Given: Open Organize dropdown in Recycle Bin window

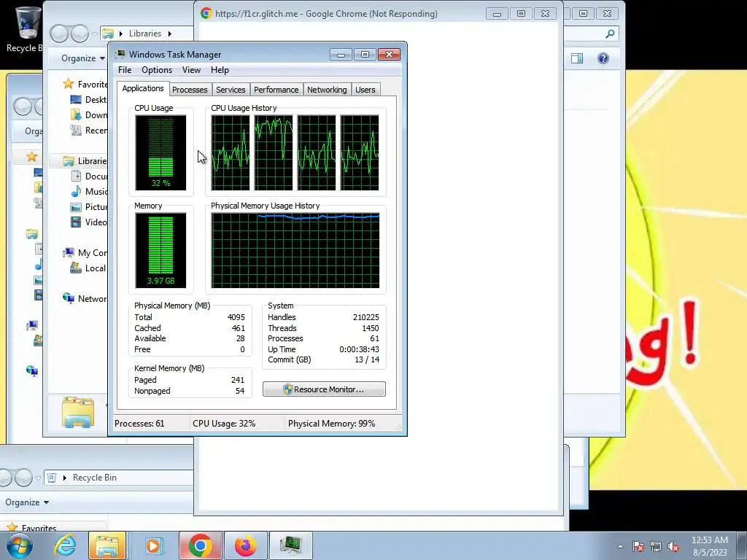Looking at the screenshot, I should pos(27,502).
